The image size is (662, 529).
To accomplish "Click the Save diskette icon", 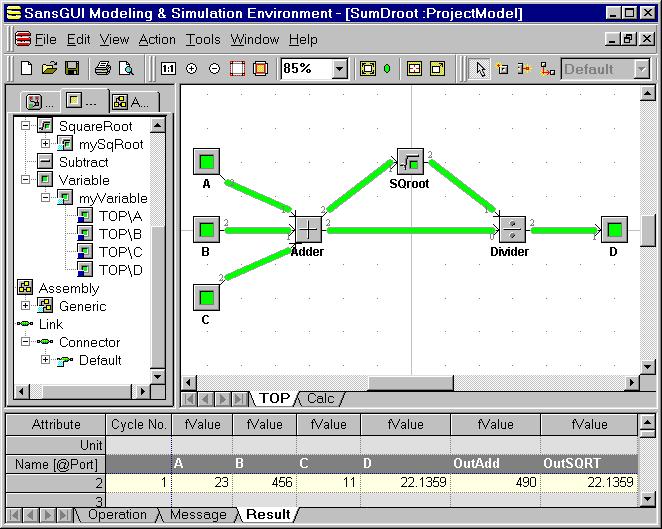I will point(72,69).
